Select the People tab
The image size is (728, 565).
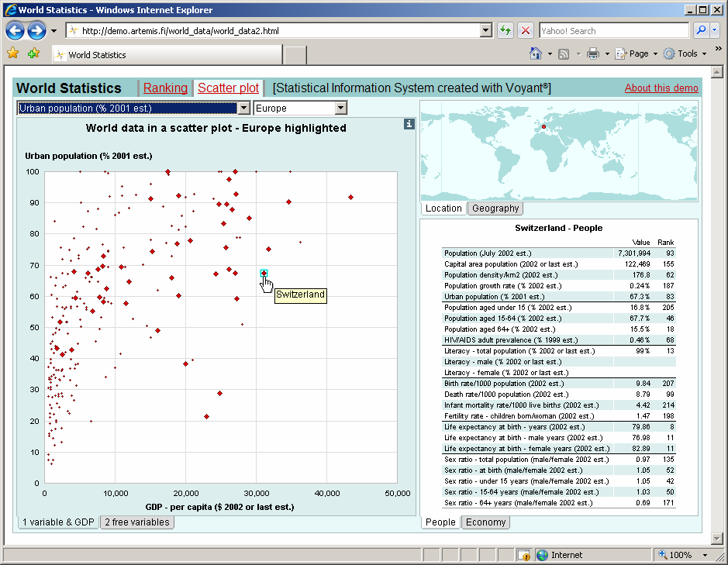point(440,522)
